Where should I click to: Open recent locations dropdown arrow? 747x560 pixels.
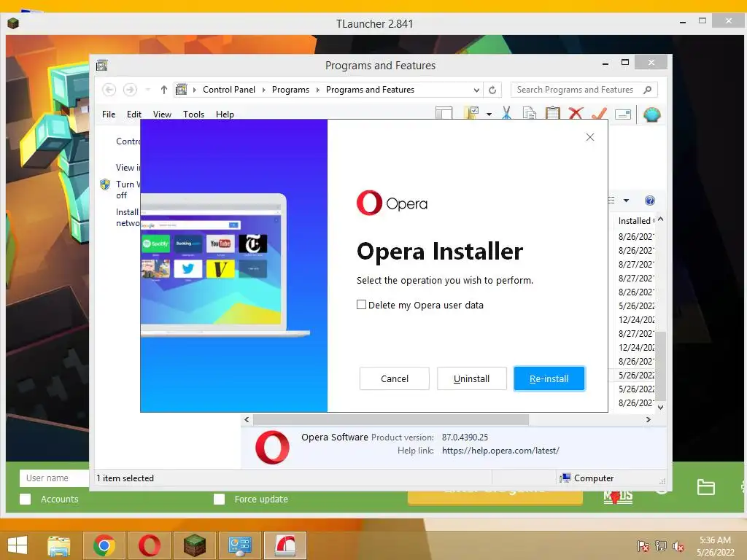(147, 90)
